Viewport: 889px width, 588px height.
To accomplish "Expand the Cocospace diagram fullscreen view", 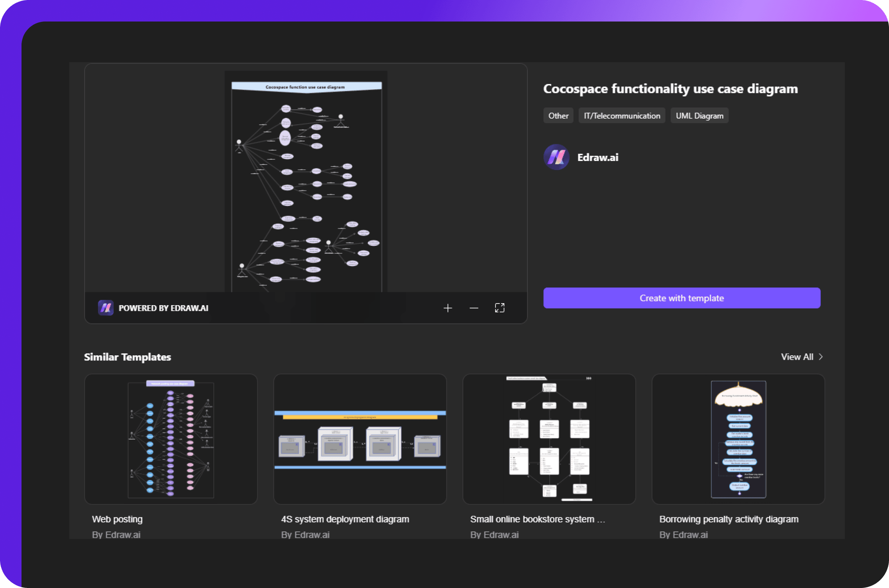I will tap(500, 308).
